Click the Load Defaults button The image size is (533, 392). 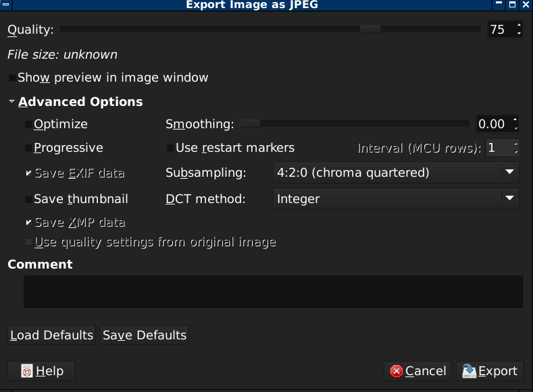pos(51,335)
